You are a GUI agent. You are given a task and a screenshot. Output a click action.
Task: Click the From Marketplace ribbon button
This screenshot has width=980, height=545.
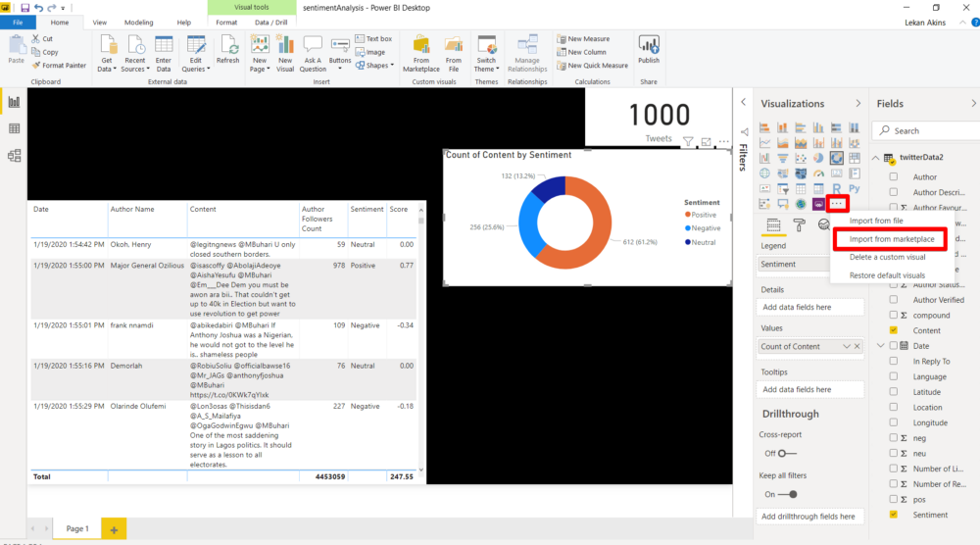tap(421, 54)
